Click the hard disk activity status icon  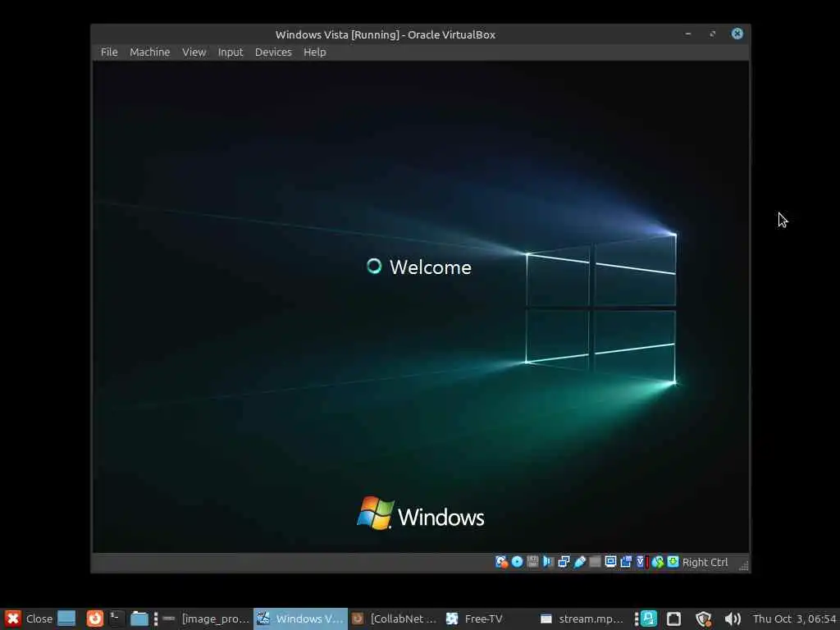[x=501, y=562]
